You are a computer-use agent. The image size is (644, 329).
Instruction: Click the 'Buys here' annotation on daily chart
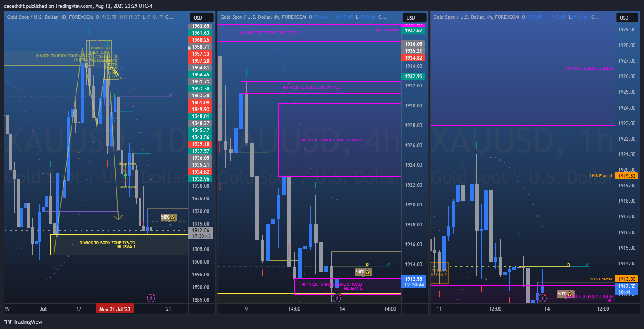click(127, 163)
